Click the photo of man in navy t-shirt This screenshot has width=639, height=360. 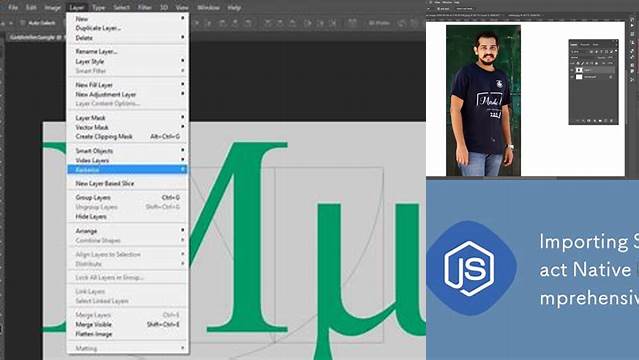(483, 100)
